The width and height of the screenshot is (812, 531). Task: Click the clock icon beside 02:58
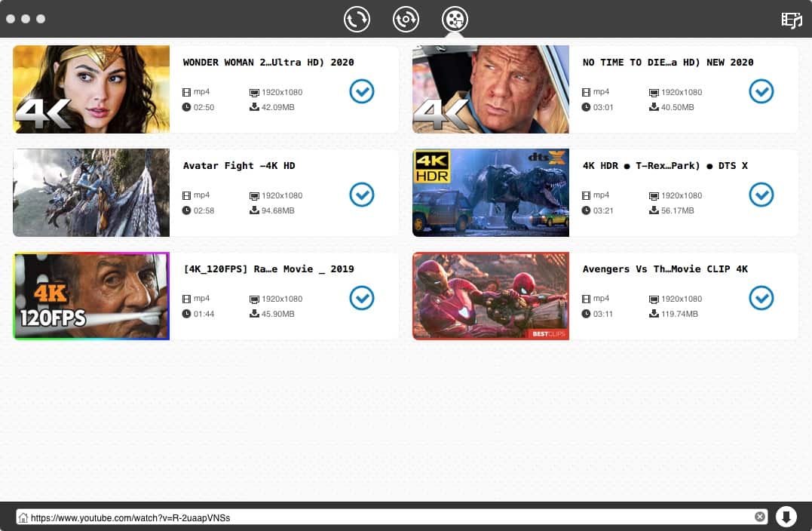186,210
